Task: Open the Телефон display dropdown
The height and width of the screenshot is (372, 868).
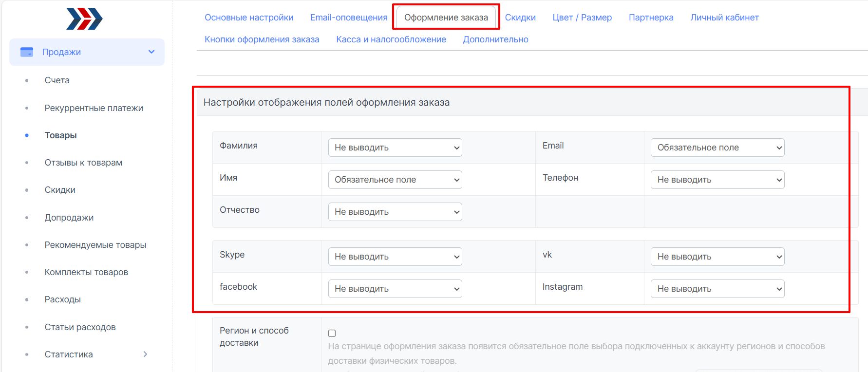Action: click(x=717, y=180)
